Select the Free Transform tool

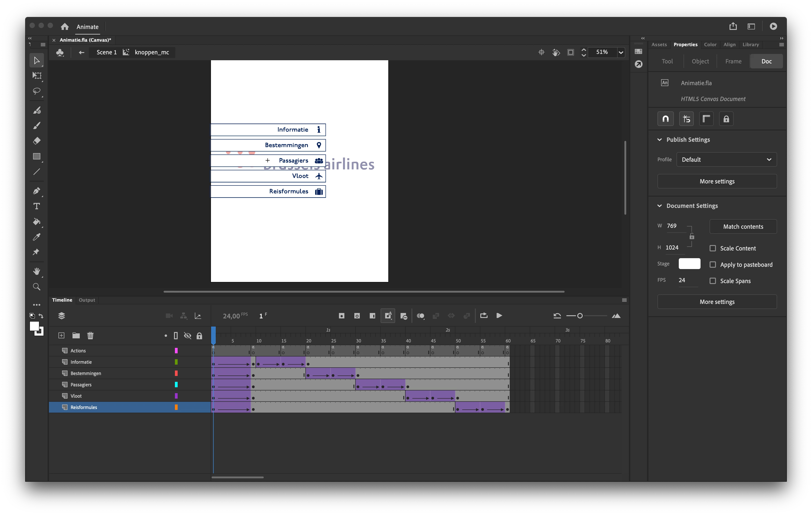tap(36, 75)
